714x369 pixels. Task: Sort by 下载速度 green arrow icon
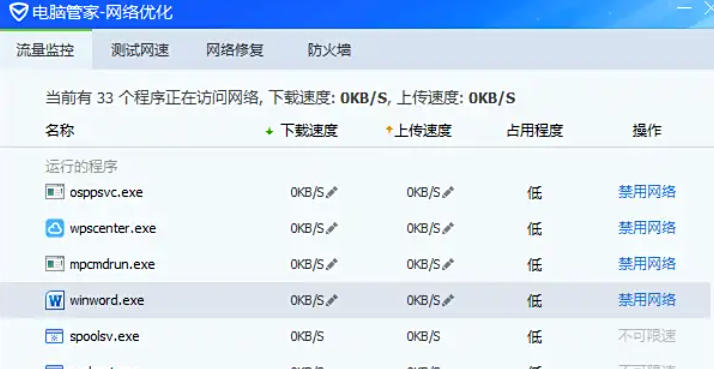coord(269,131)
